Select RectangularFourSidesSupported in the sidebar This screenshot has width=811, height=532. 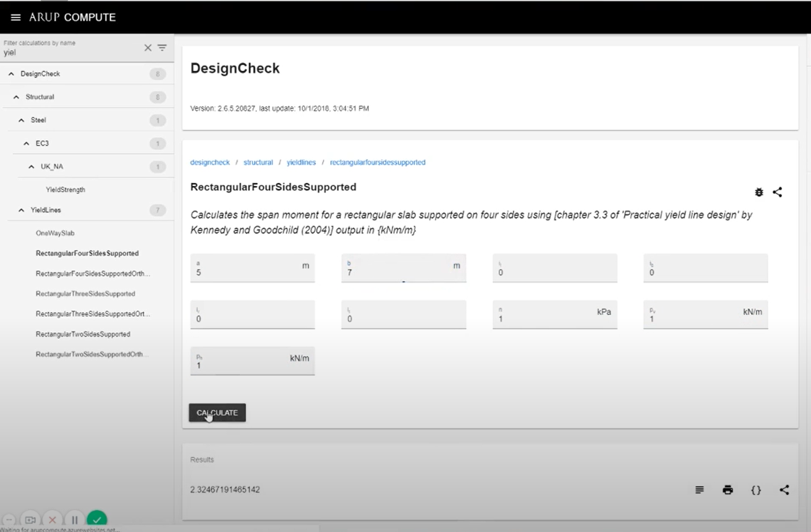click(87, 253)
